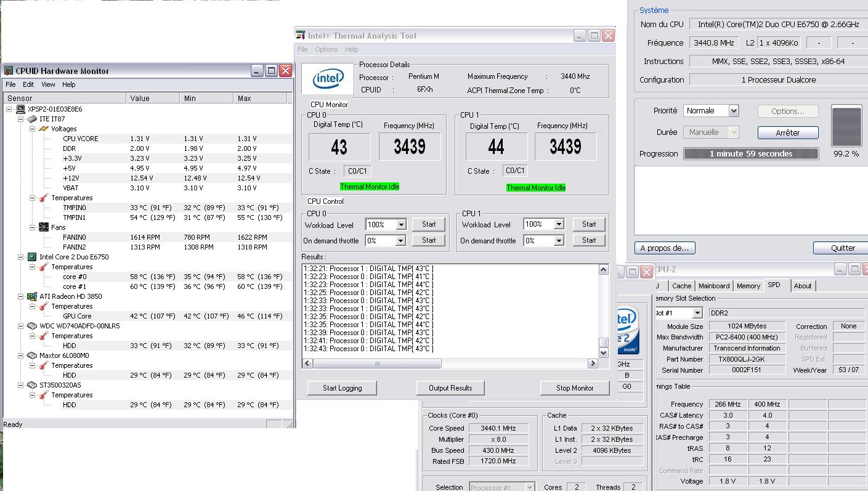Click the Voltages lightning icon in the tree
The width and height of the screenshot is (868, 491).
43,129
